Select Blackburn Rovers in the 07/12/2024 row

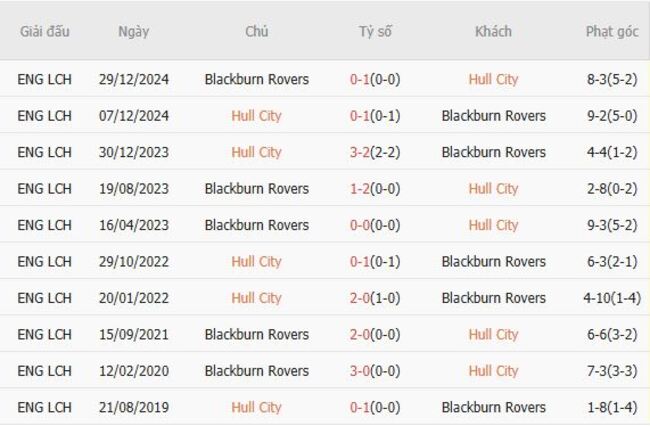pos(493,115)
